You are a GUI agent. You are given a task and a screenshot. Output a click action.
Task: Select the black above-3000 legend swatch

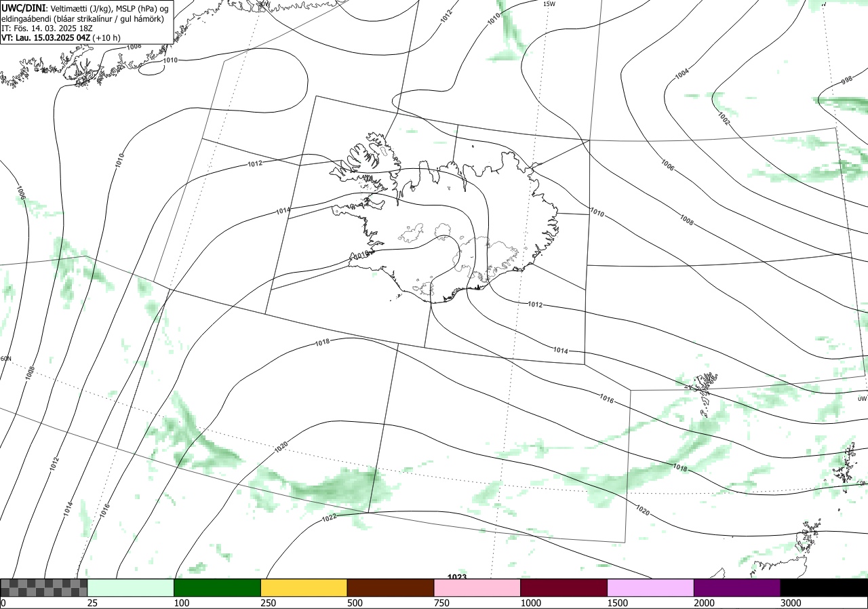click(824, 587)
